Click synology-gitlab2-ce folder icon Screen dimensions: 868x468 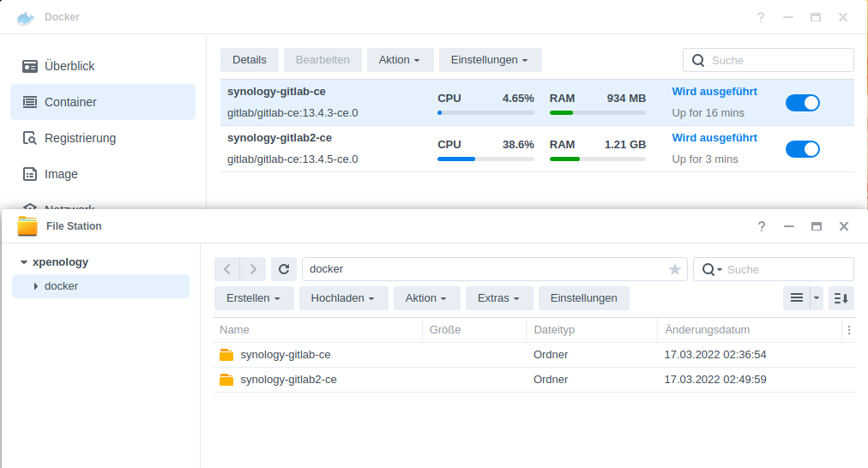pos(226,380)
